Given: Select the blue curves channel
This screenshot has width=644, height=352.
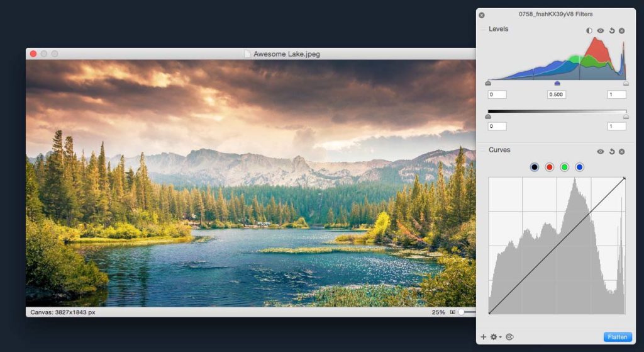Looking at the screenshot, I should point(579,167).
